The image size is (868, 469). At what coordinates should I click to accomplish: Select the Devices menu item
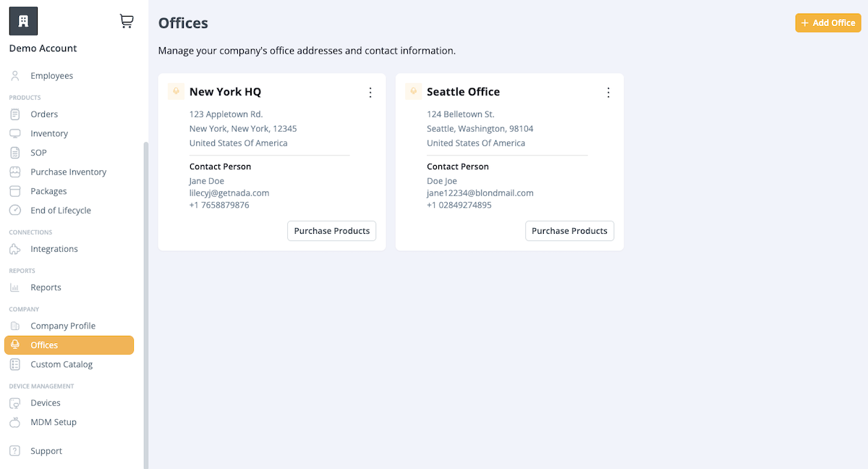pyautogui.click(x=46, y=403)
